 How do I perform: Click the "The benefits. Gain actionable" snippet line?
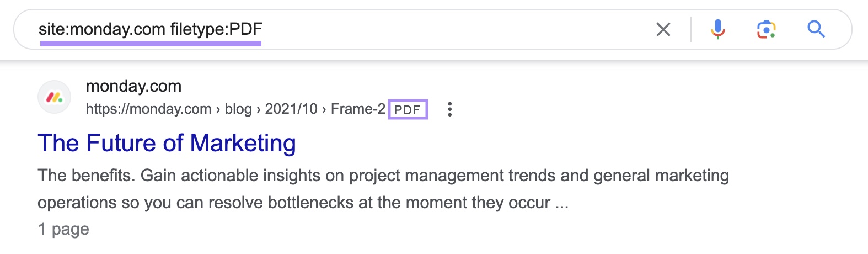(383, 176)
